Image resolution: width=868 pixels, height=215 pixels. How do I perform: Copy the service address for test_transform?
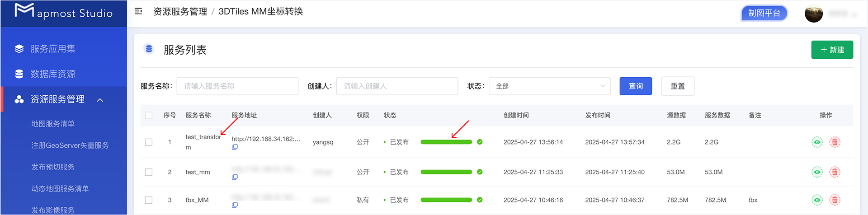click(x=235, y=147)
